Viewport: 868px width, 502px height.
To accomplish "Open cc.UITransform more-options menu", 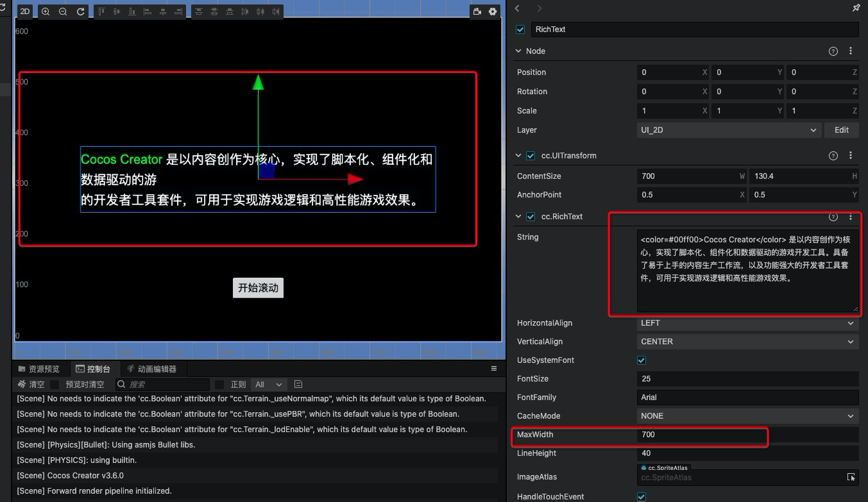I will tap(851, 156).
